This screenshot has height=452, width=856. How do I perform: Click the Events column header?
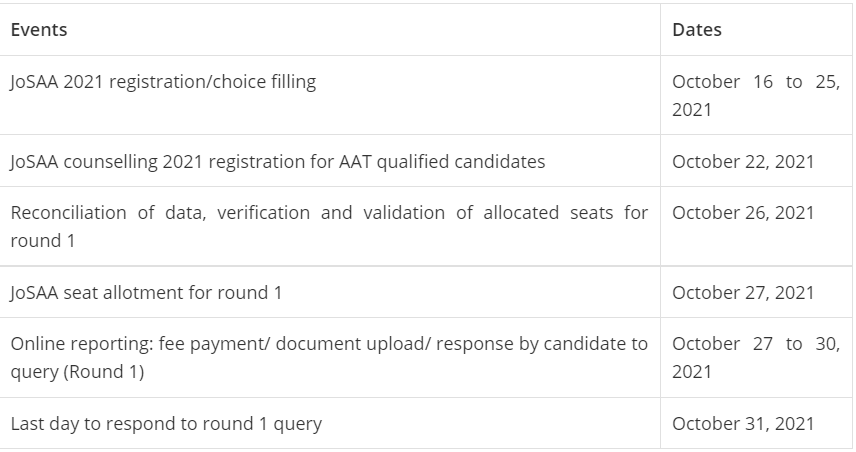39,30
